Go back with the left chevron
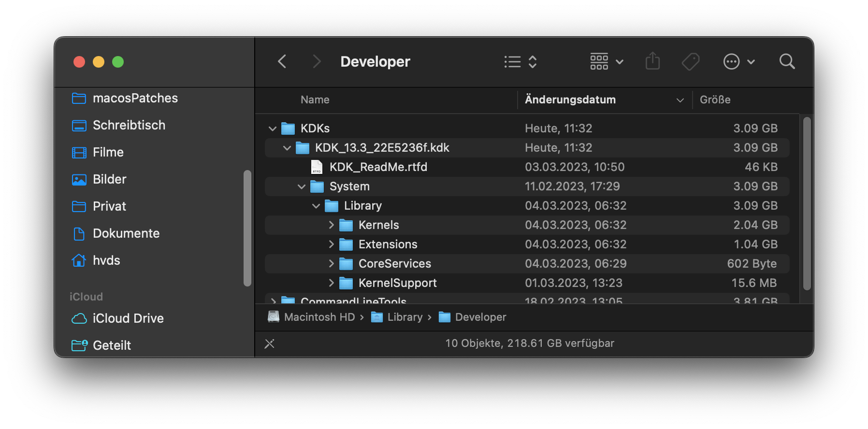Image resolution: width=868 pixels, height=429 pixels. point(282,61)
